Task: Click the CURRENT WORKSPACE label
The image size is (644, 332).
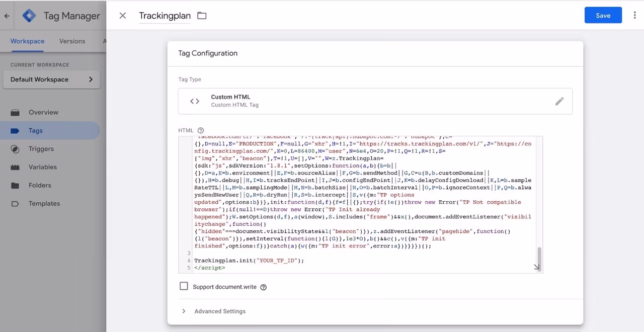Action: click(x=40, y=65)
